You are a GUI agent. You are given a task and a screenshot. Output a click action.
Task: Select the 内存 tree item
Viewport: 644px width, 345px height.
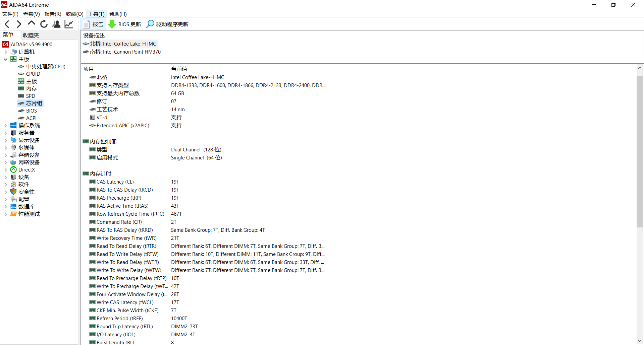[x=32, y=89]
